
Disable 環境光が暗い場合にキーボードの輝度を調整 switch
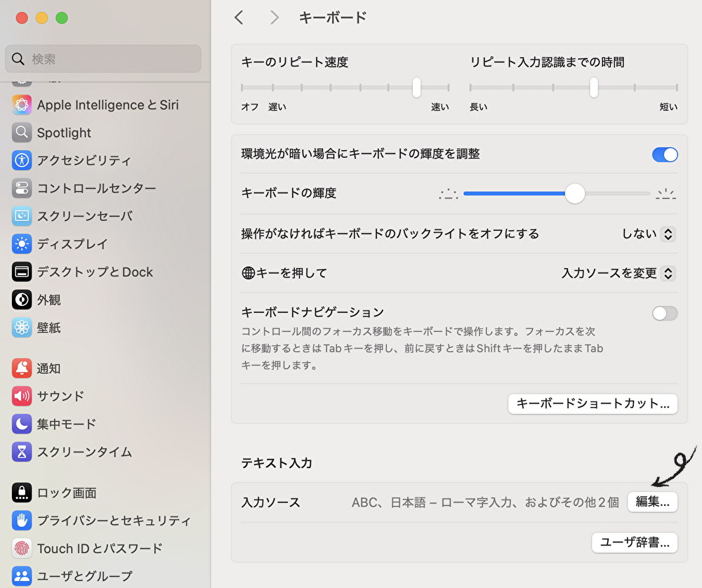(665, 154)
